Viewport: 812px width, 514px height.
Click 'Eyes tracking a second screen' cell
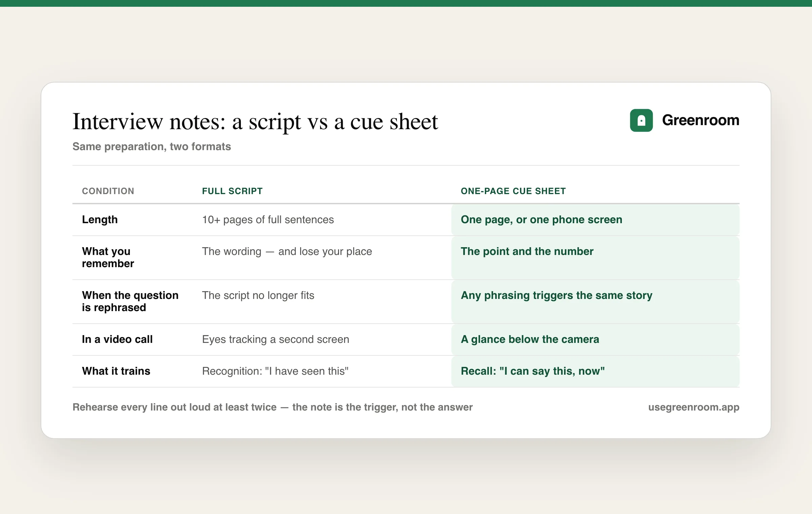[275, 340]
